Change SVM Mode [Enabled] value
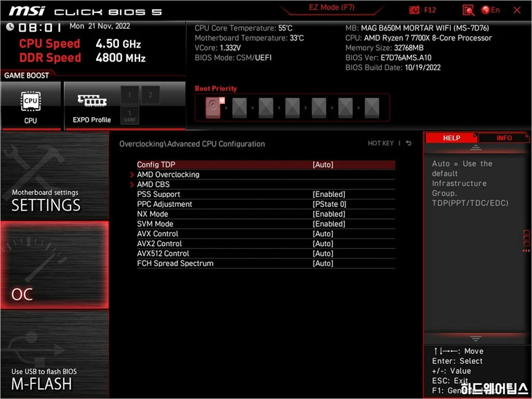Image resolution: width=532 pixels, height=399 pixels. [x=329, y=223]
